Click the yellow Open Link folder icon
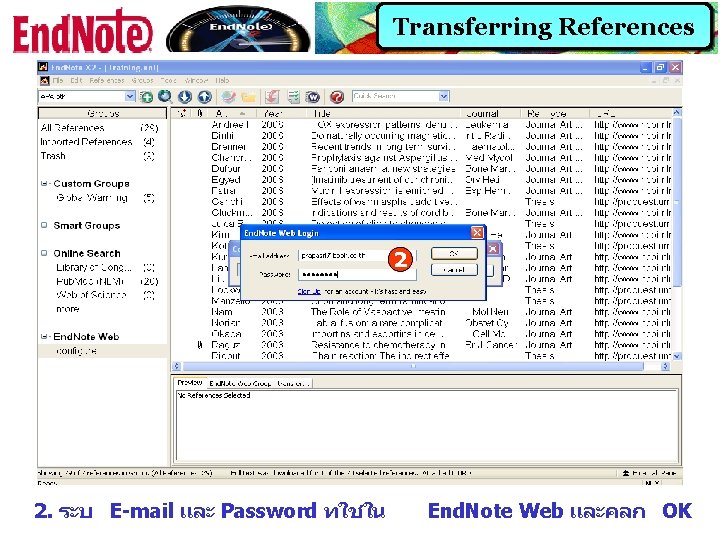Image resolution: width=720 pixels, height=540 pixels. click(x=248, y=97)
